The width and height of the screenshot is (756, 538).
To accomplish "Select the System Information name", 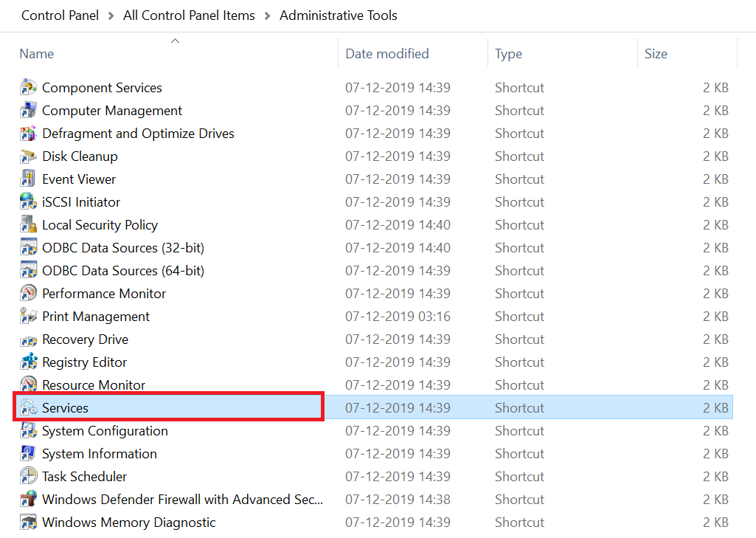I will [x=100, y=454].
